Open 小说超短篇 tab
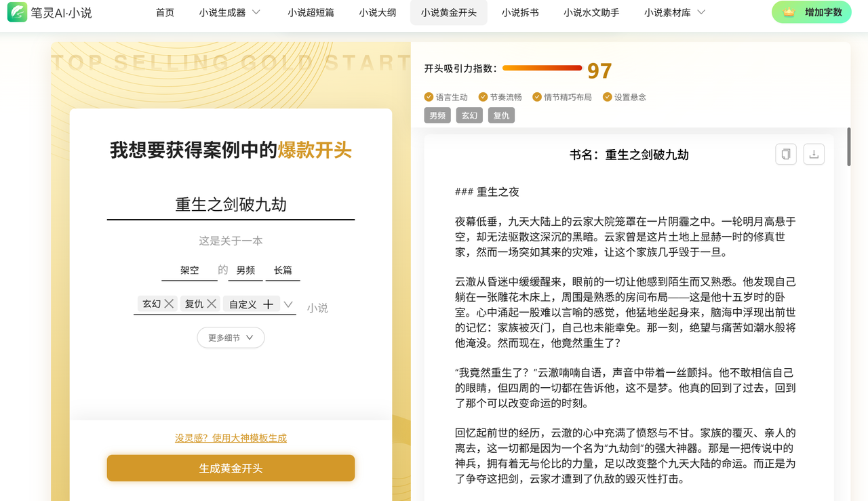 [311, 12]
